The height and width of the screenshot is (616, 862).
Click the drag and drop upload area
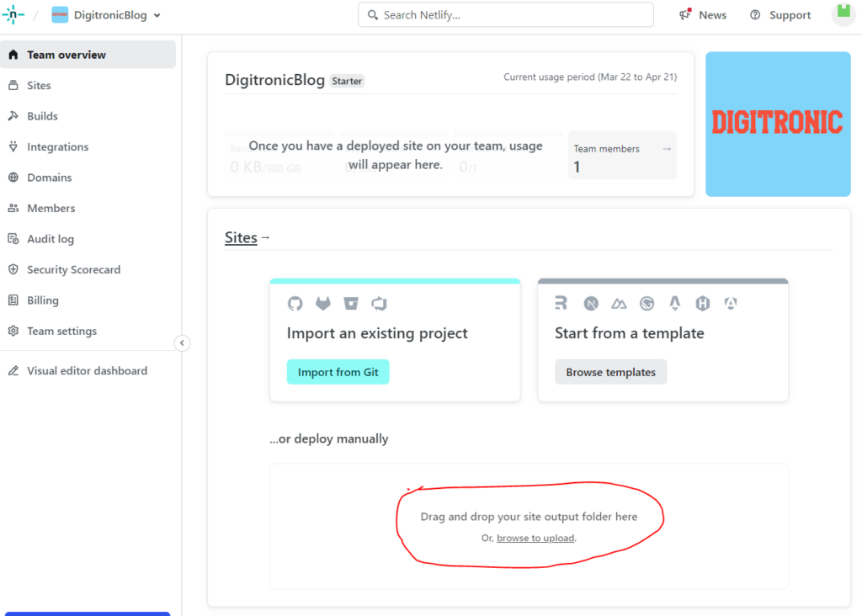[x=529, y=527]
